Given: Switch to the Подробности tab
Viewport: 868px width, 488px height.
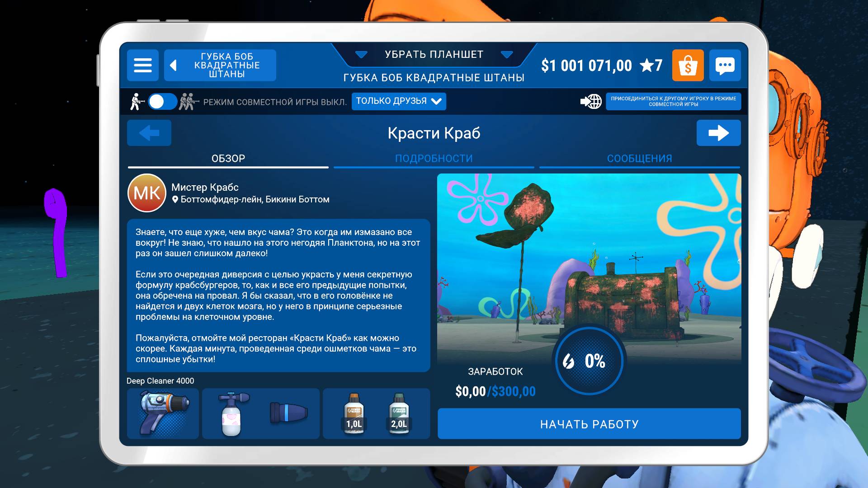Looking at the screenshot, I should (x=434, y=159).
